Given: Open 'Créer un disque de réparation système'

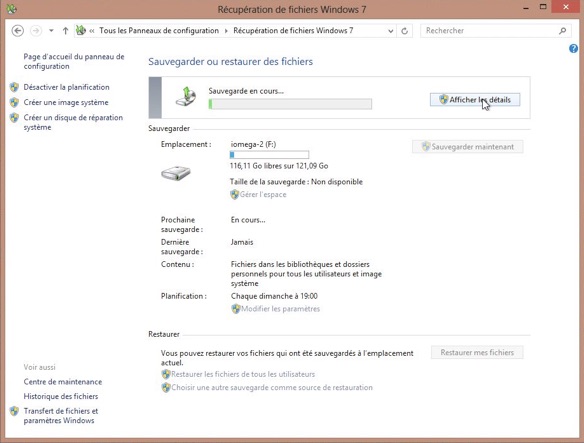Looking at the screenshot, I should pyautogui.click(x=73, y=122).
